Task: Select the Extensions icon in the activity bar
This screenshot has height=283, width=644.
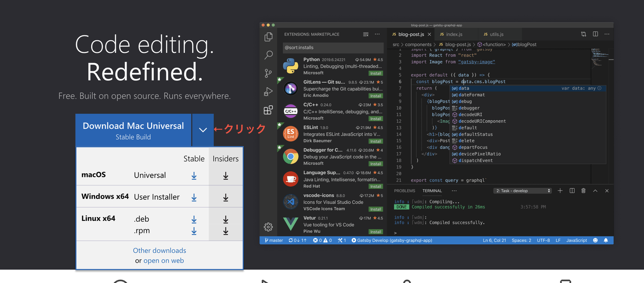Action: click(x=268, y=110)
